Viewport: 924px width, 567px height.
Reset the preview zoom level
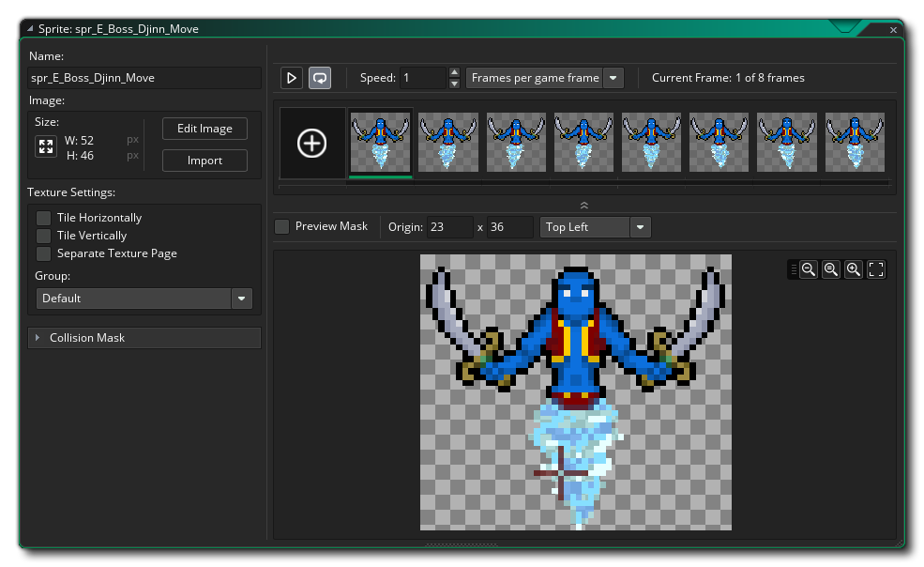pyautogui.click(x=830, y=269)
